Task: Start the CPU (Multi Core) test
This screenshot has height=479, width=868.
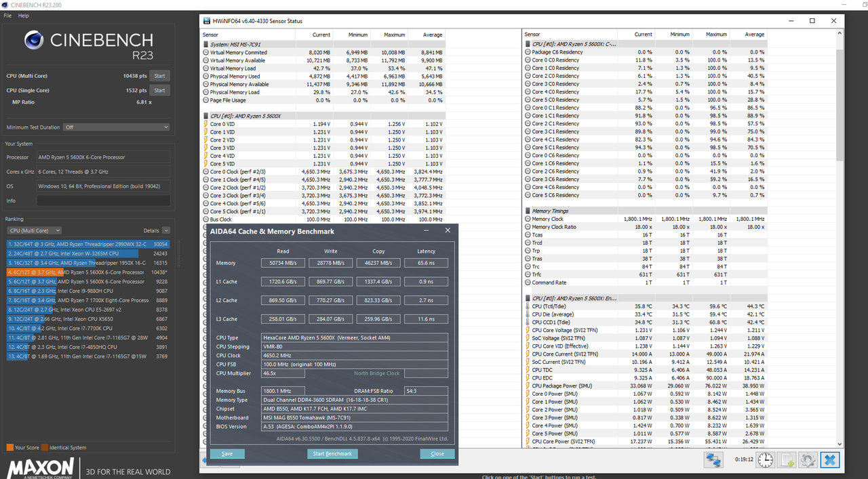Action: tap(159, 76)
